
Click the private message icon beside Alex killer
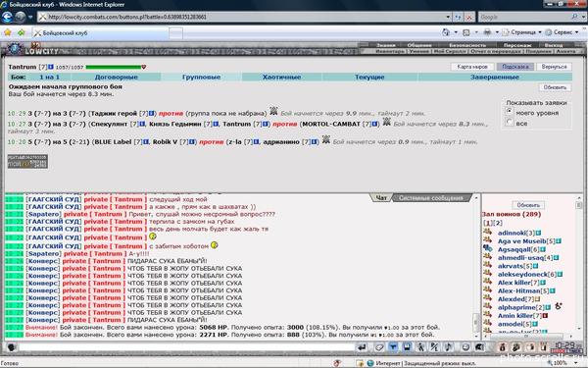coord(487,282)
